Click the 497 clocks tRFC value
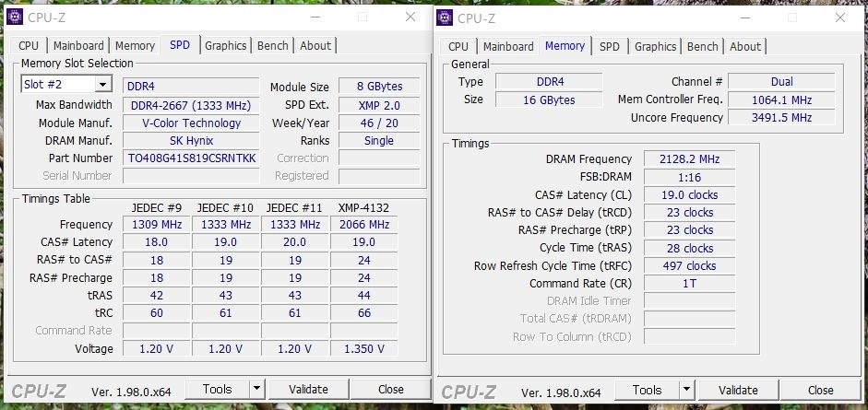Viewport: 868px width, 410px height. point(689,265)
